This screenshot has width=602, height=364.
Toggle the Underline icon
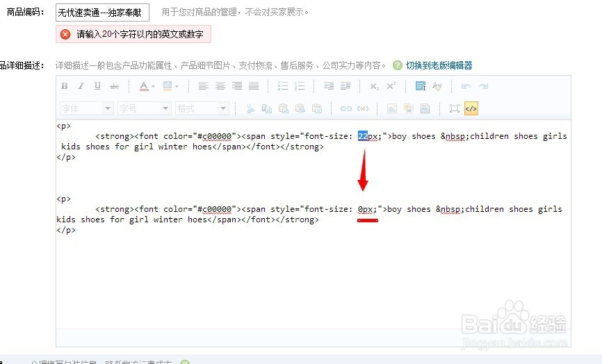pyautogui.click(x=97, y=86)
